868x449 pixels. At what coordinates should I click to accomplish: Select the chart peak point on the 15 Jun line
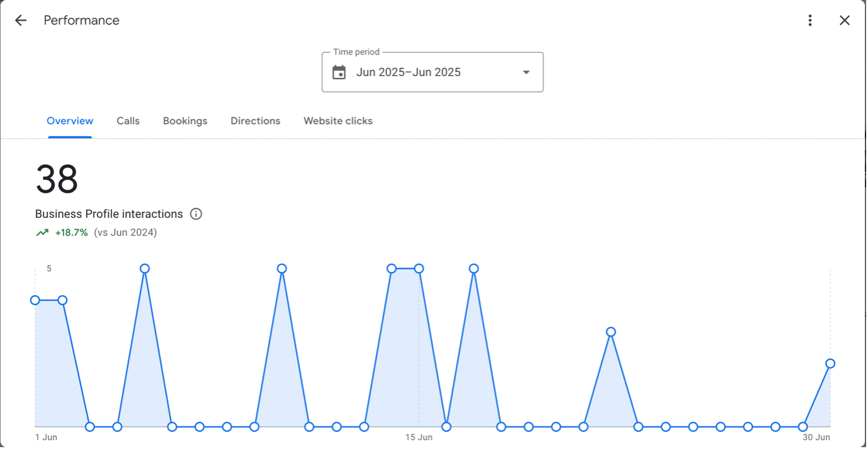pyautogui.click(x=419, y=269)
